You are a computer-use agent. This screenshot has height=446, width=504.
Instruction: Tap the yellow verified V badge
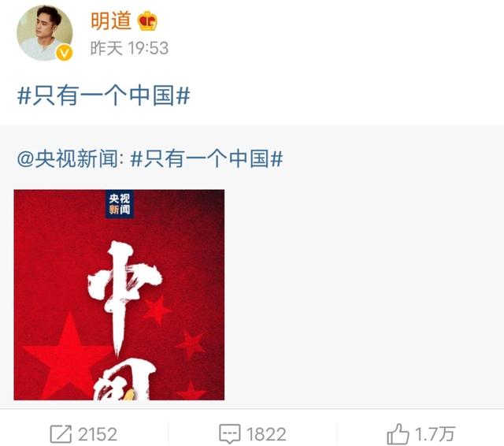tap(65, 53)
